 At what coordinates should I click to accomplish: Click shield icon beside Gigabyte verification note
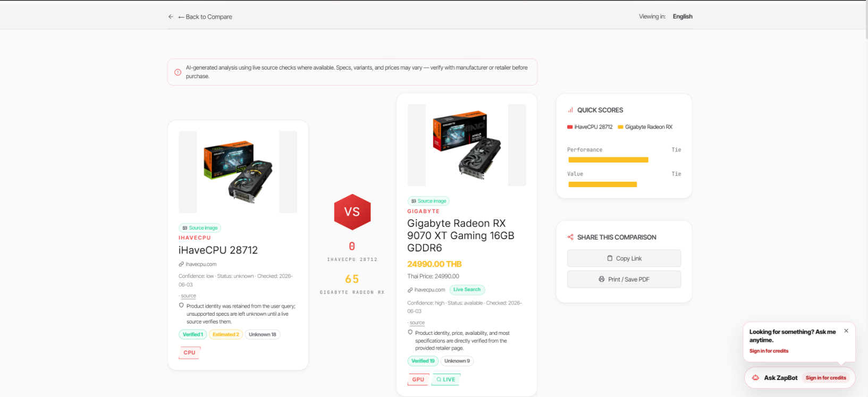pos(410,332)
